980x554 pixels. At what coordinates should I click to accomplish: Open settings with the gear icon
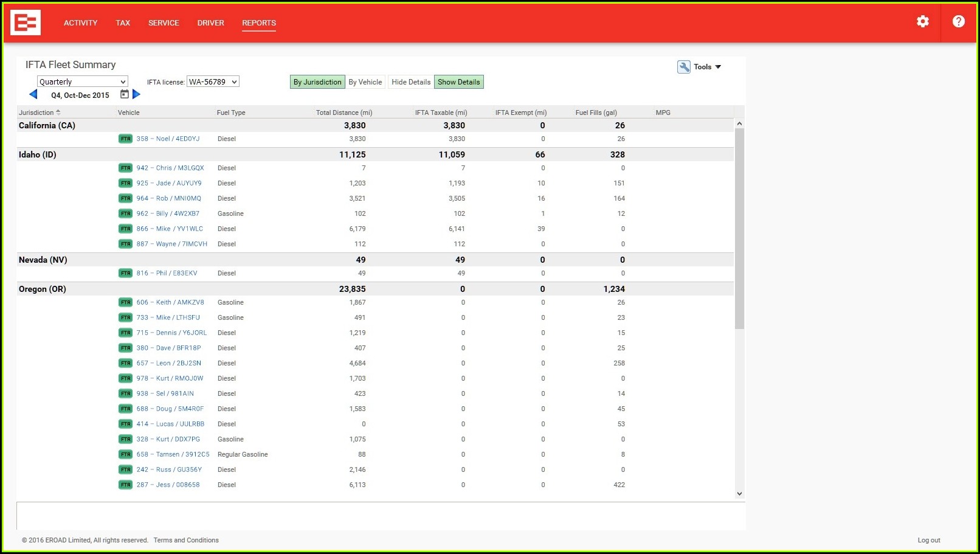pos(922,22)
